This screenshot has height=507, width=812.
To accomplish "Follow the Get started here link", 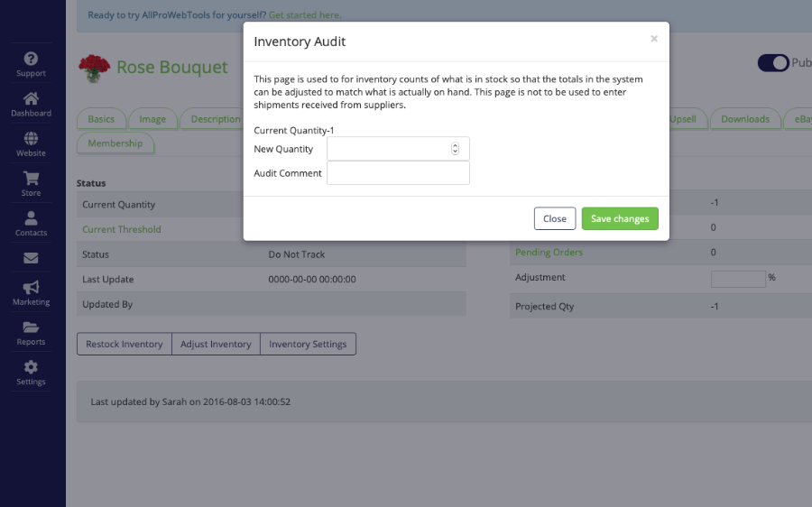I will pos(305,15).
